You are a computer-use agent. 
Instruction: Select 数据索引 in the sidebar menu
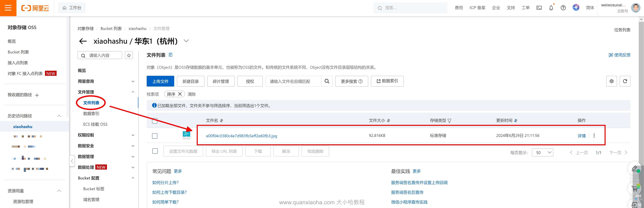91,114
